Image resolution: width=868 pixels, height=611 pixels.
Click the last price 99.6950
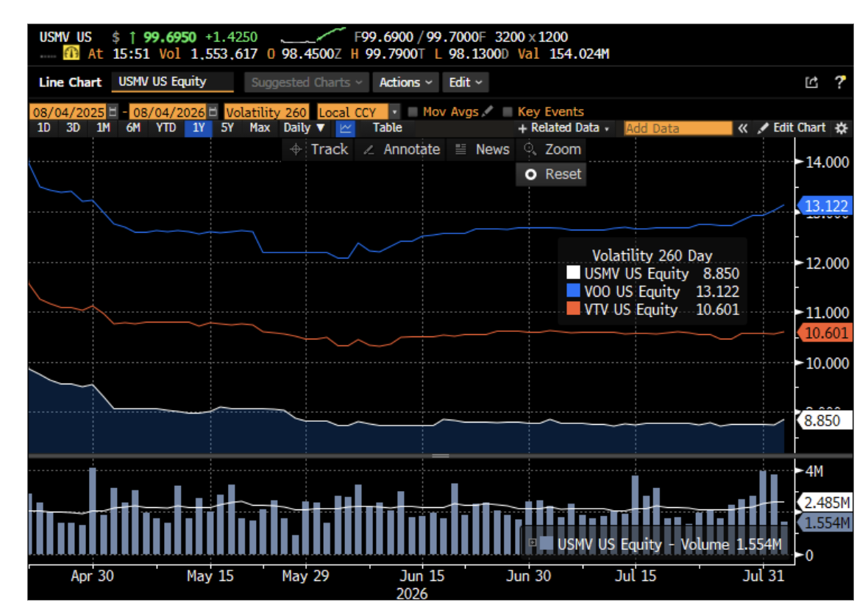coord(170,37)
